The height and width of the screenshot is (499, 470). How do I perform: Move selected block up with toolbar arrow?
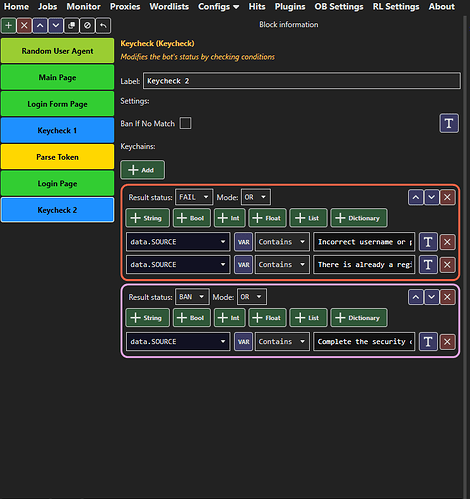pos(40,26)
